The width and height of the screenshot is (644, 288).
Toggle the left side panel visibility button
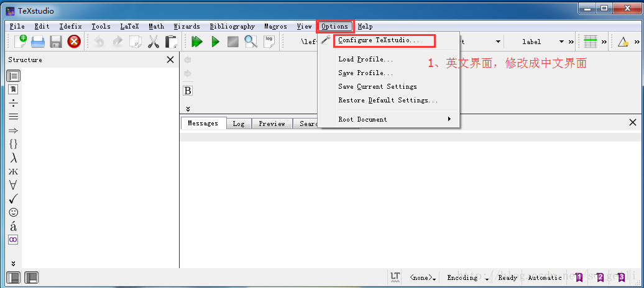tap(14, 277)
